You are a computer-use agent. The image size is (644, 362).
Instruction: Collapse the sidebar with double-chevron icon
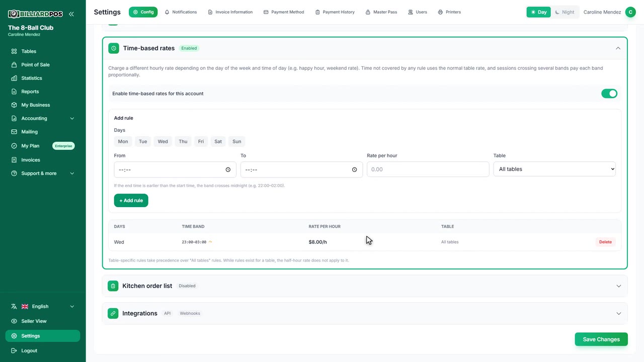point(71,14)
